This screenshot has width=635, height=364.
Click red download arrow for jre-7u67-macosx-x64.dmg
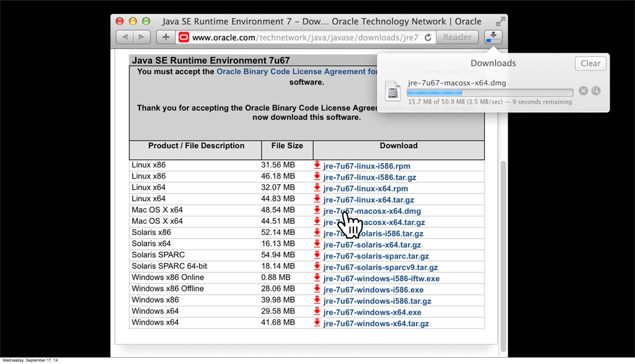pos(317,210)
